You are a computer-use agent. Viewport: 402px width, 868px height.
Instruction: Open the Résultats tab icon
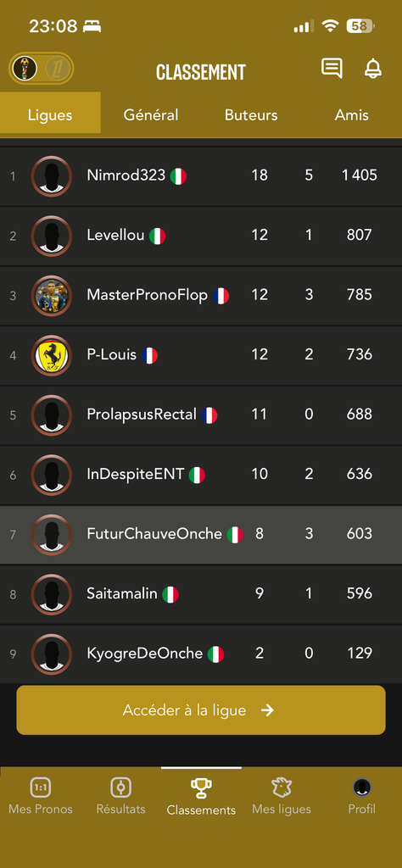click(120, 787)
